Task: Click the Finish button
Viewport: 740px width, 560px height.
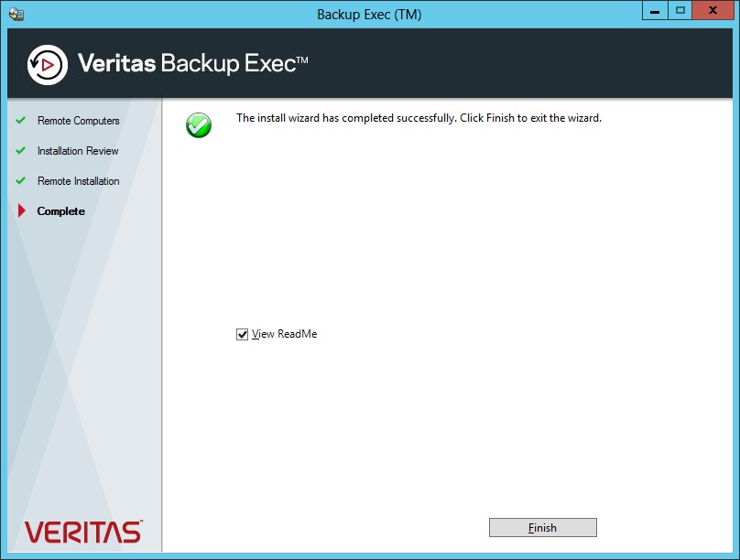Action: pyautogui.click(x=543, y=527)
